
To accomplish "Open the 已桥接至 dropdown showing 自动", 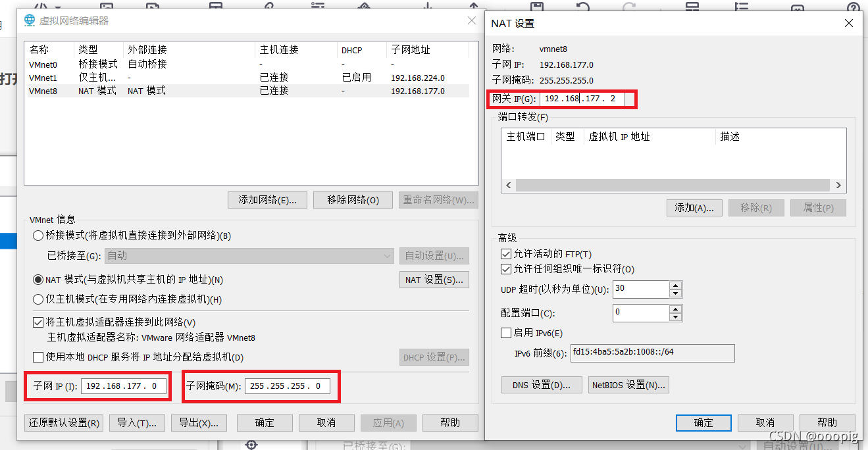I will [x=249, y=256].
